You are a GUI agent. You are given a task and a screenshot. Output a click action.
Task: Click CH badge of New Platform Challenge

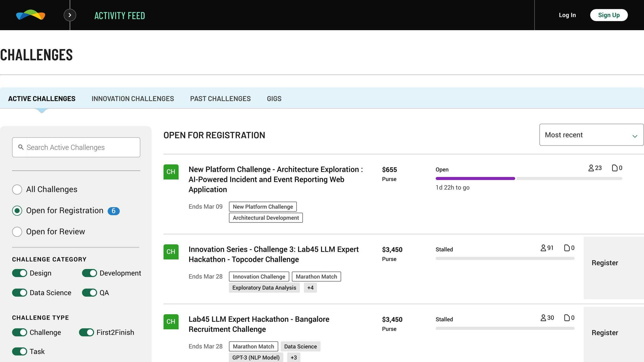[171, 172]
